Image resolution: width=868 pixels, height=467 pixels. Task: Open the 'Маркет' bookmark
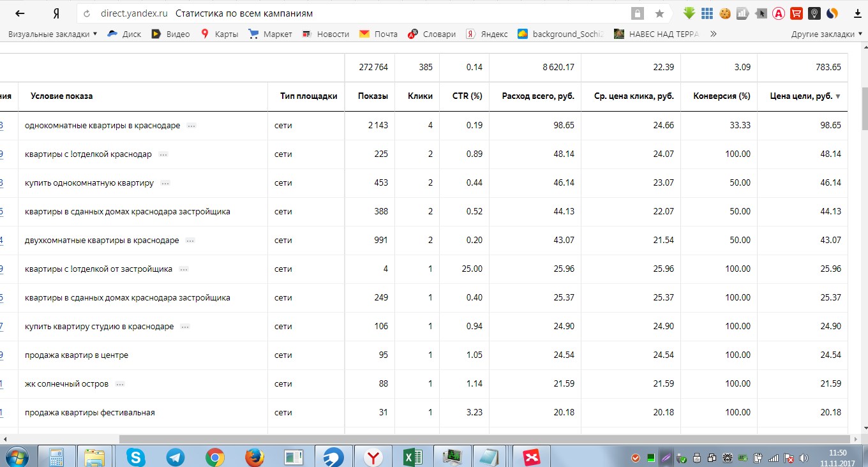point(270,34)
